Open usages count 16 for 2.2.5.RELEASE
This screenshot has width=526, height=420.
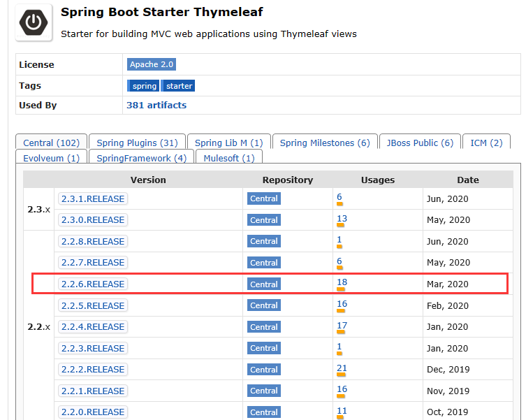tap(342, 304)
